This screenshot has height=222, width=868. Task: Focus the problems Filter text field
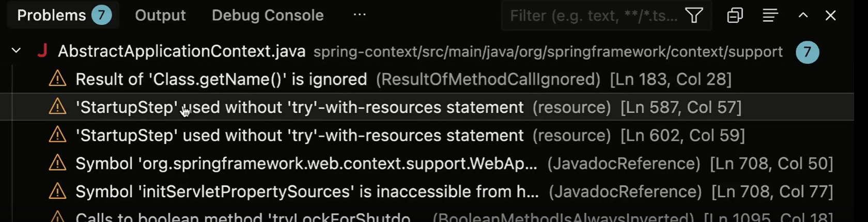click(594, 16)
